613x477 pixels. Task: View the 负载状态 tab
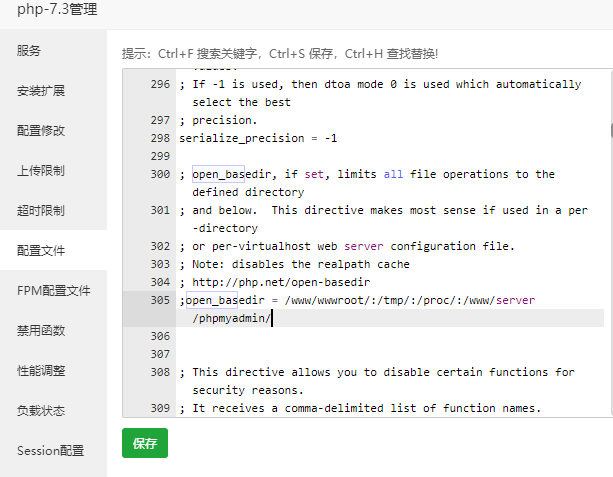coord(53,410)
